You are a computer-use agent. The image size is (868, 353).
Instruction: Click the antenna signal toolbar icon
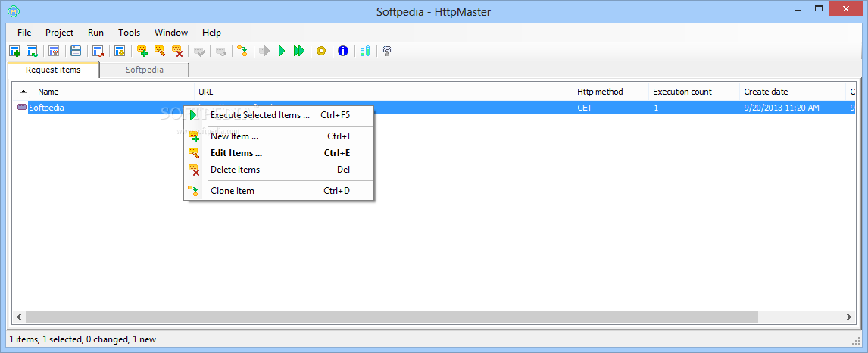387,51
